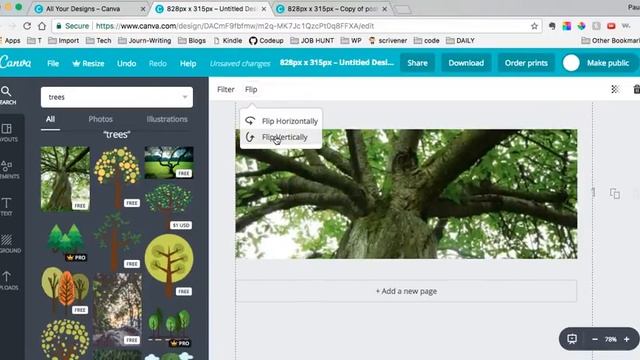Click the red YouTube extension icon

611,26
